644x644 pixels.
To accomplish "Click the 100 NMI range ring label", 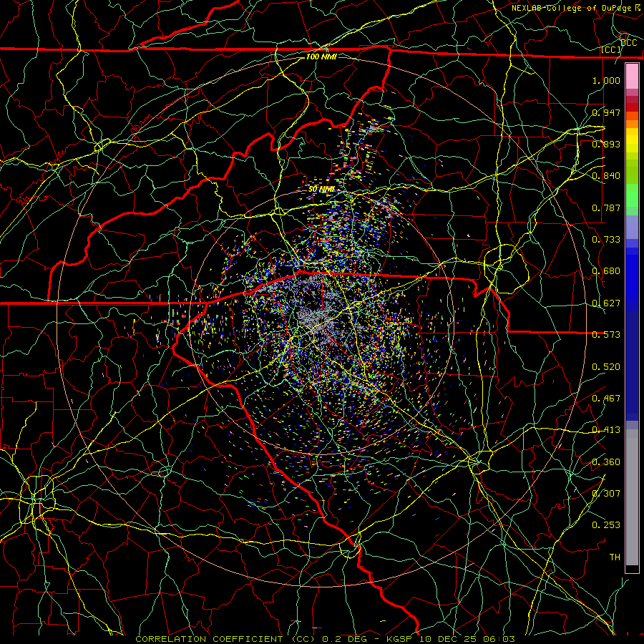I will pyautogui.click(x=321, y=57).
